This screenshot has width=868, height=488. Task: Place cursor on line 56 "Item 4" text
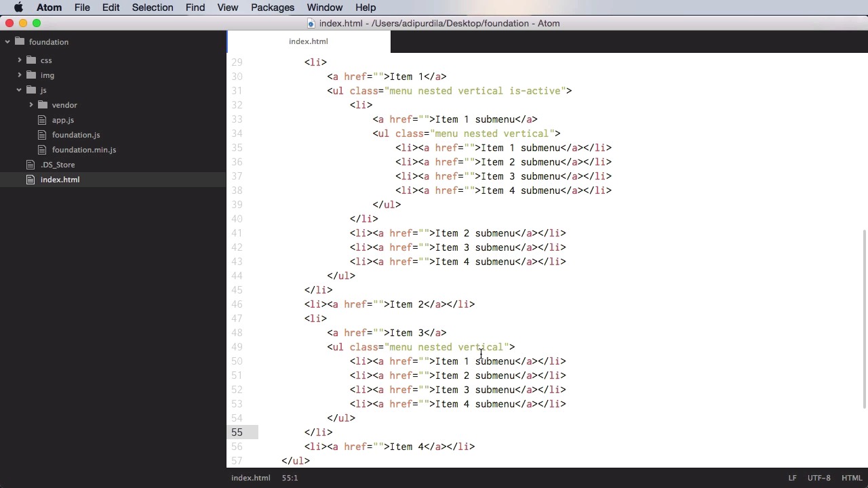pos(406,447)
